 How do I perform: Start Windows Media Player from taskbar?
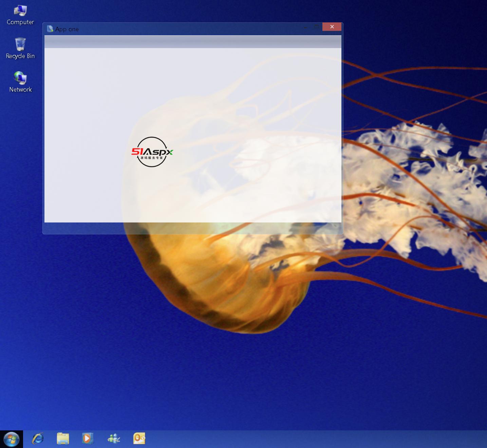(x=88, y=439)
